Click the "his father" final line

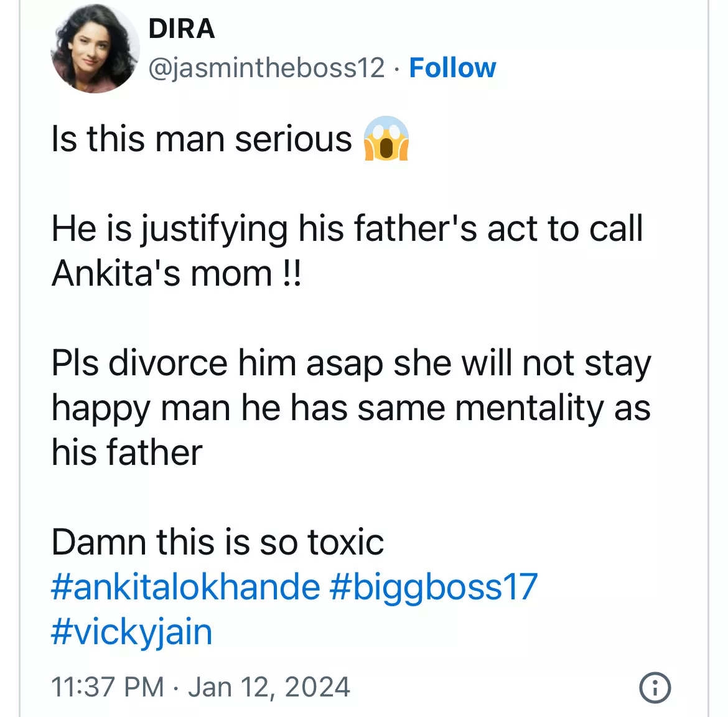[x=127, y=452]
